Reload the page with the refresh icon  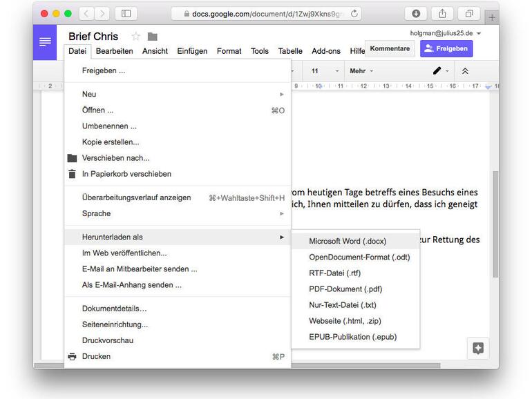tap(354, 14)
